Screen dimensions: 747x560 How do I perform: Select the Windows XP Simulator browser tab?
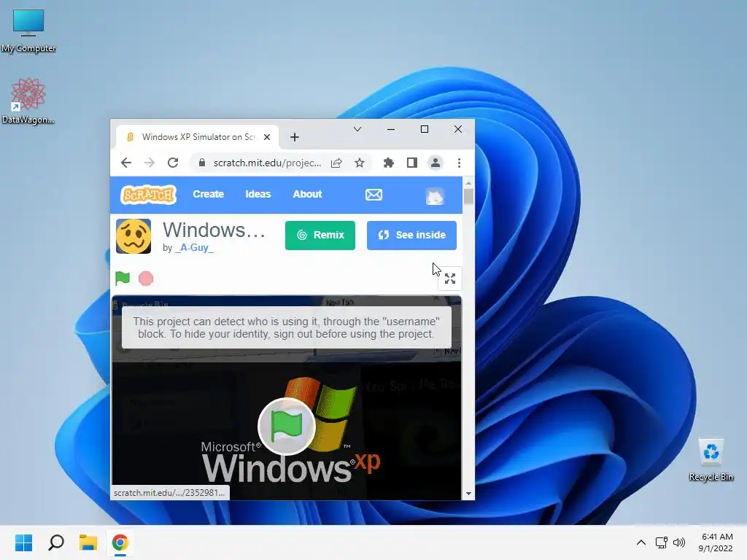(196, 137)
